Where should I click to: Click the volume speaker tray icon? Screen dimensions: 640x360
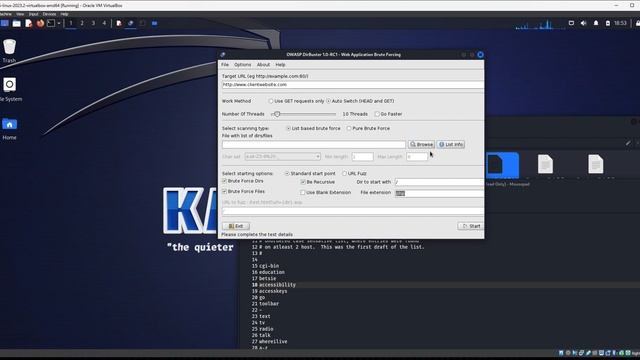coord(583,23)
